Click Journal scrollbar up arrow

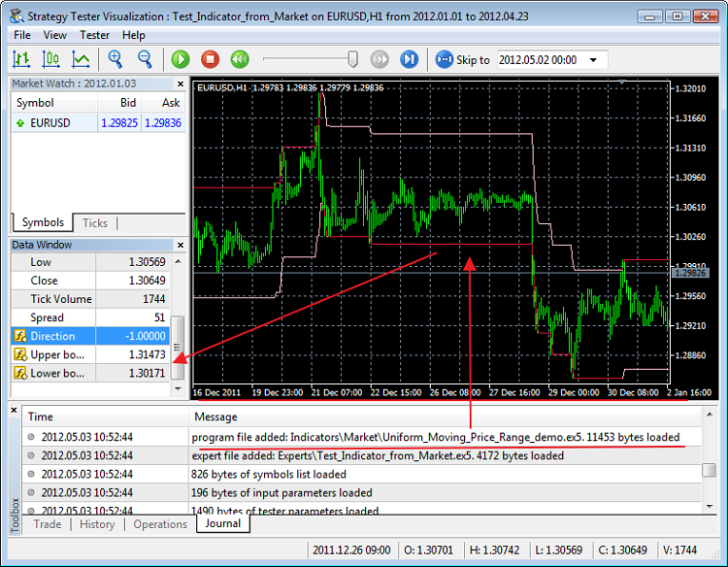(710, 415)
